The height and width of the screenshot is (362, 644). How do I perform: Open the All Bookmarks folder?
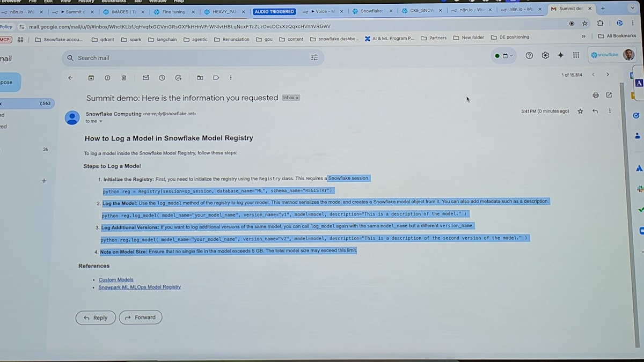coord(617,36)
